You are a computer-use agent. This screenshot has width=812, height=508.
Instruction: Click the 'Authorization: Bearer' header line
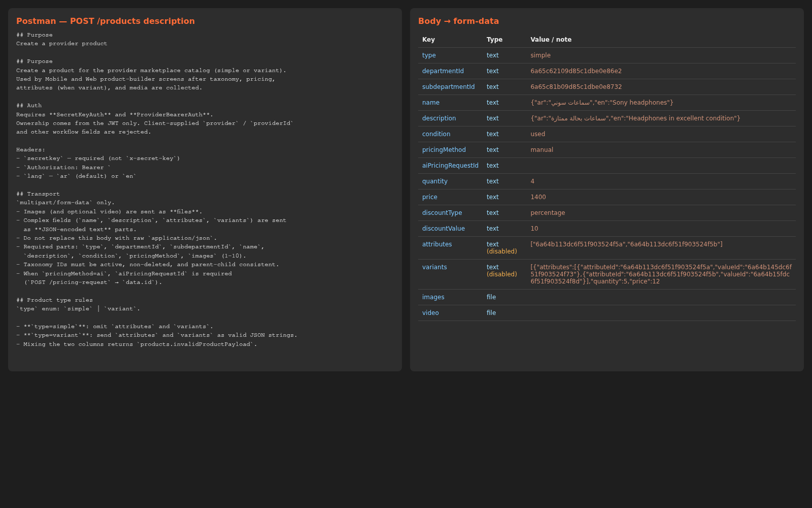click(63, 168)
